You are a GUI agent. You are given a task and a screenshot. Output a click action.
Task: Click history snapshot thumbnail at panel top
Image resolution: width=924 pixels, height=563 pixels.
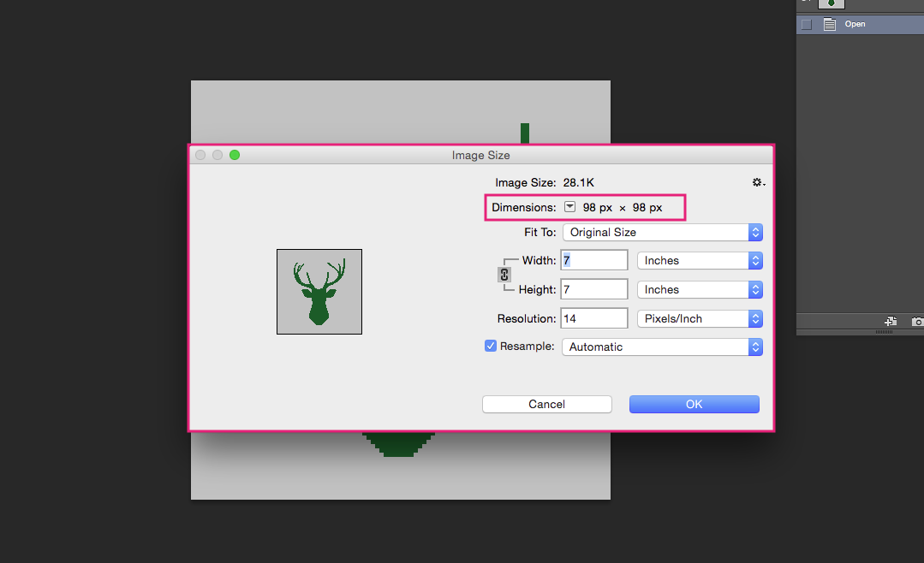point(831,3)
